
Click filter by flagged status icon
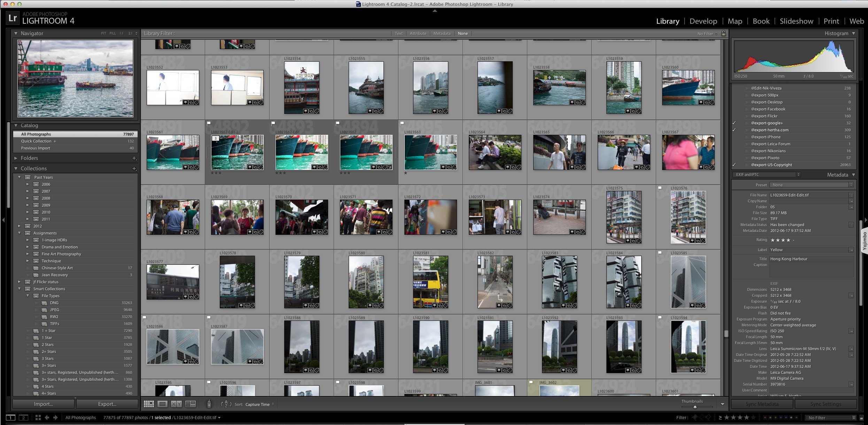click(695, 417)
